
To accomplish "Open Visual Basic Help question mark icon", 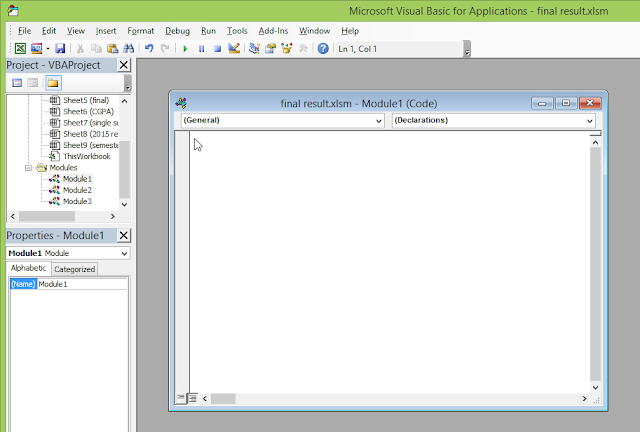I will [x=323, y=49].
